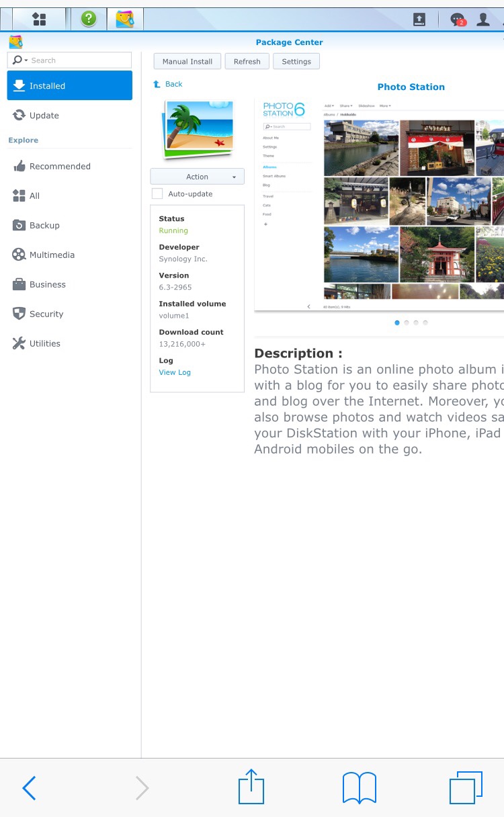Screen dimensions: 504x817
Task: Open the View Log link
Action: 175,372
